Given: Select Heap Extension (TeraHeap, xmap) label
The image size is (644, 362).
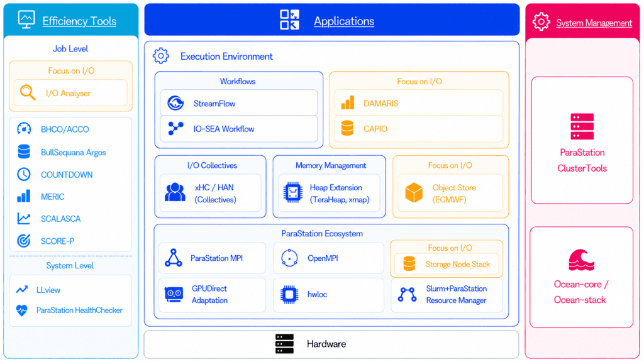Looking at the screenshot, I should click(339, 194).
